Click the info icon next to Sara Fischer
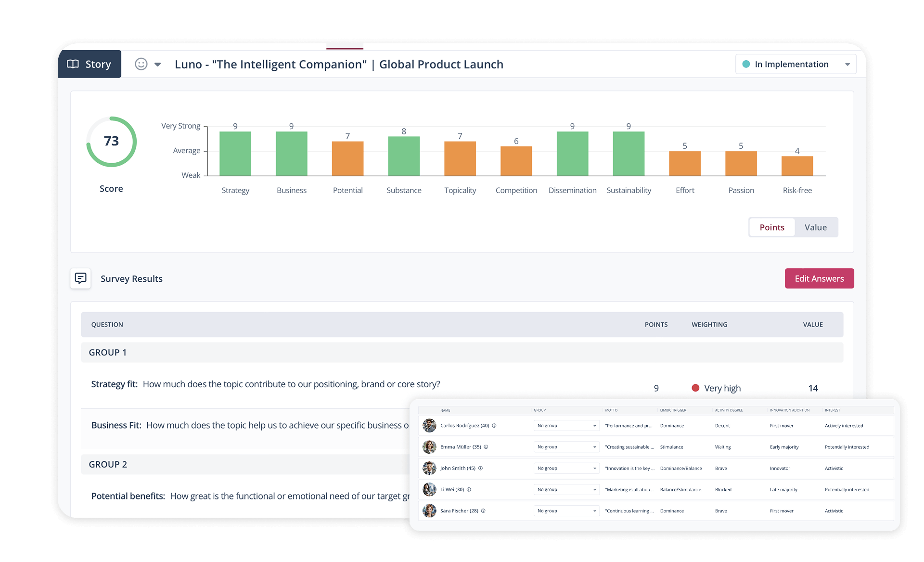This screenshot has width=924, height=562. 484,510
